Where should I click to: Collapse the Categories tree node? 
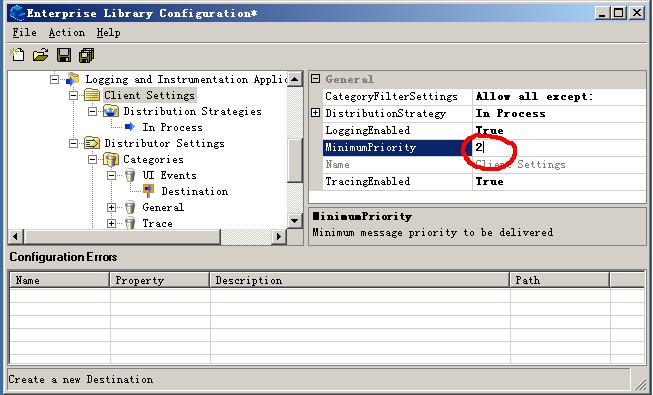[x=92, y=159]
